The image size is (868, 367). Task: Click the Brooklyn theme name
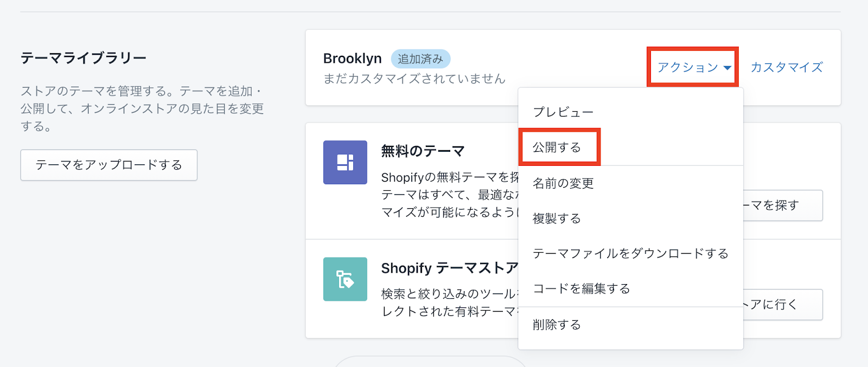352,59
